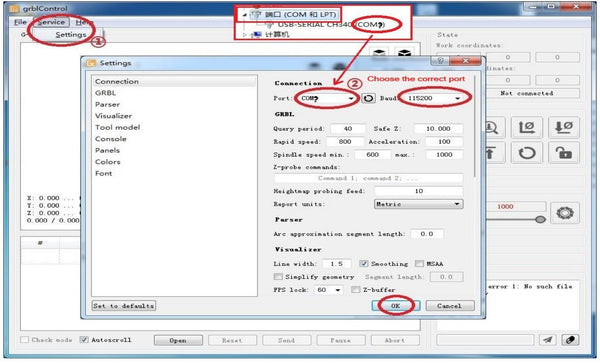Click the Settings dialog help question-mark button
Viewport: 600px width, 363px height.
click(440, 61)
